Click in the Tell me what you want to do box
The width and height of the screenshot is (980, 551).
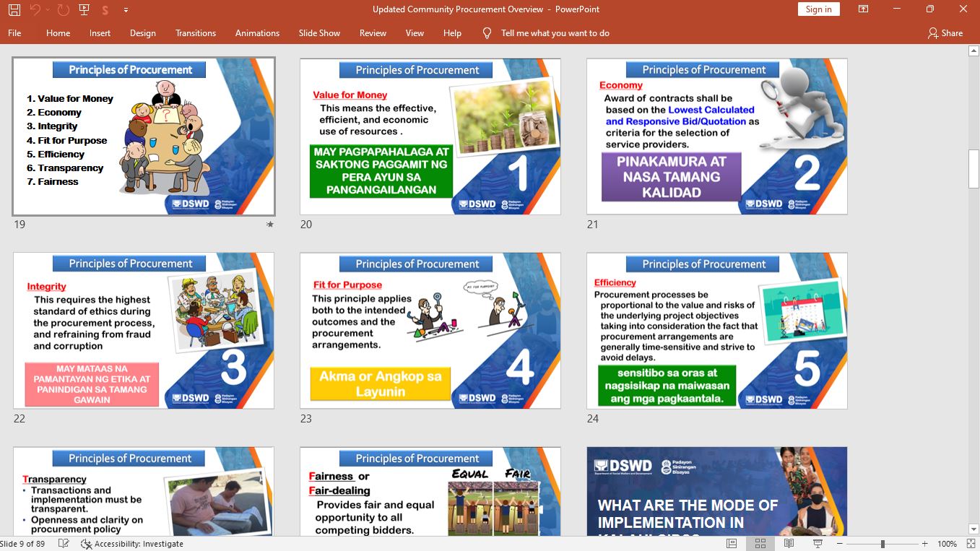555,33
